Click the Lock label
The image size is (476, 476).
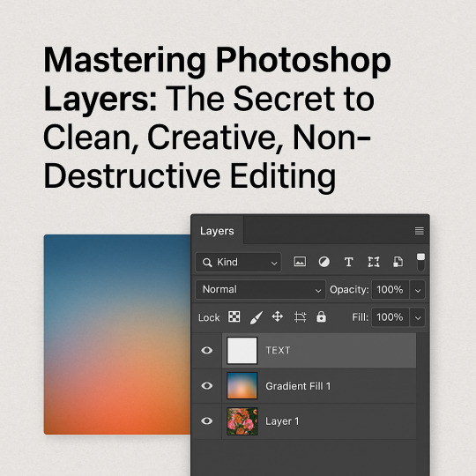[x=209, y=317]
